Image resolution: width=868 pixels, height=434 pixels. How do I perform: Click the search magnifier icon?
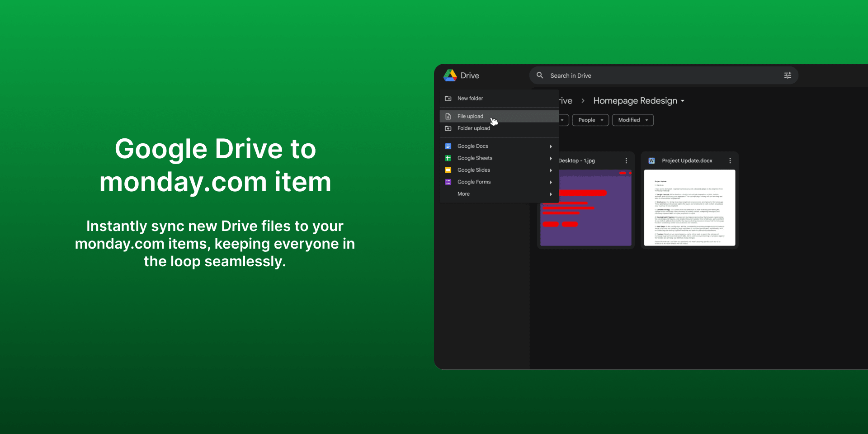coord(540,75)
